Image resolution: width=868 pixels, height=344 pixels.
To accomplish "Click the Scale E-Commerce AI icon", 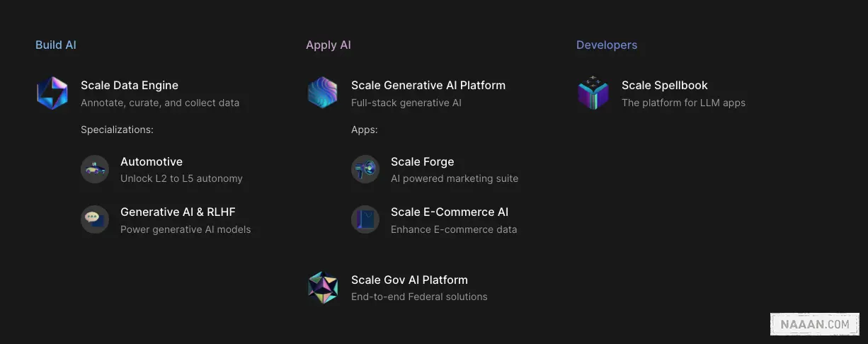I will click(x=365, y=219).
